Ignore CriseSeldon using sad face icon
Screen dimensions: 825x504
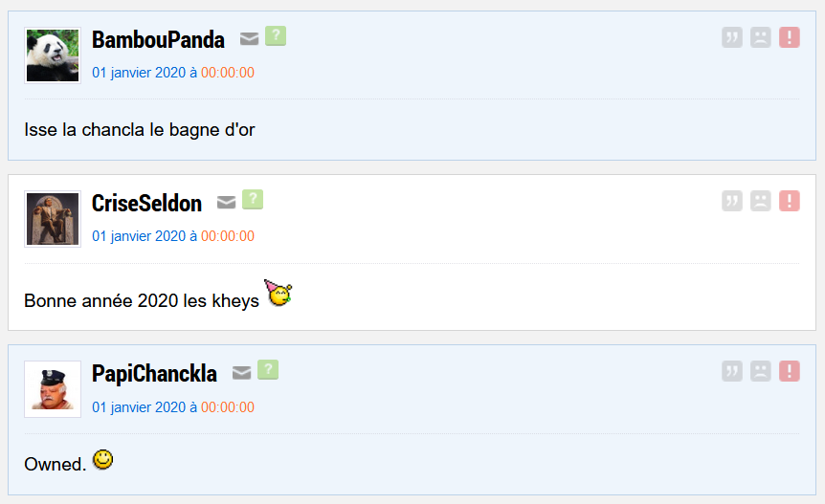(x=760, y=201)
